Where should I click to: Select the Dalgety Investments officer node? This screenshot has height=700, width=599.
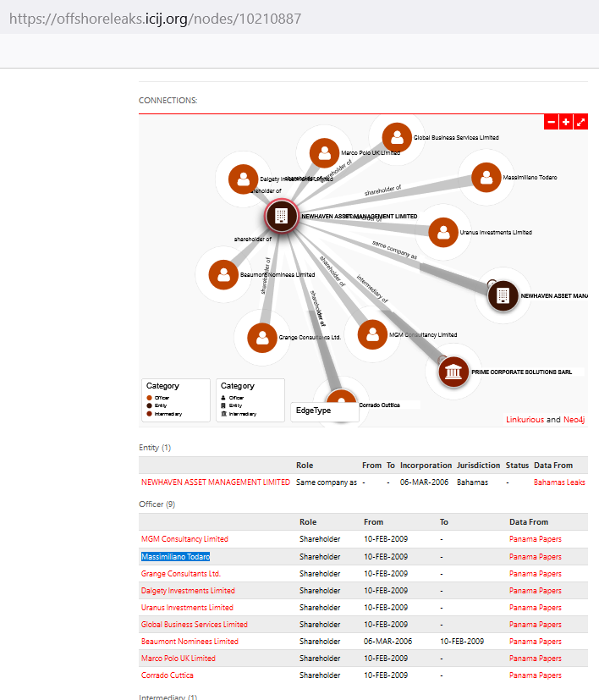pyautogui.click(x=244, y=179)
